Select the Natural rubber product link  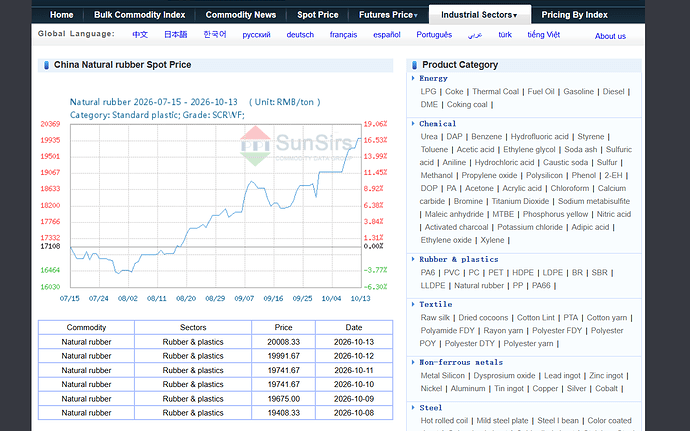click(x=479, y=286)
